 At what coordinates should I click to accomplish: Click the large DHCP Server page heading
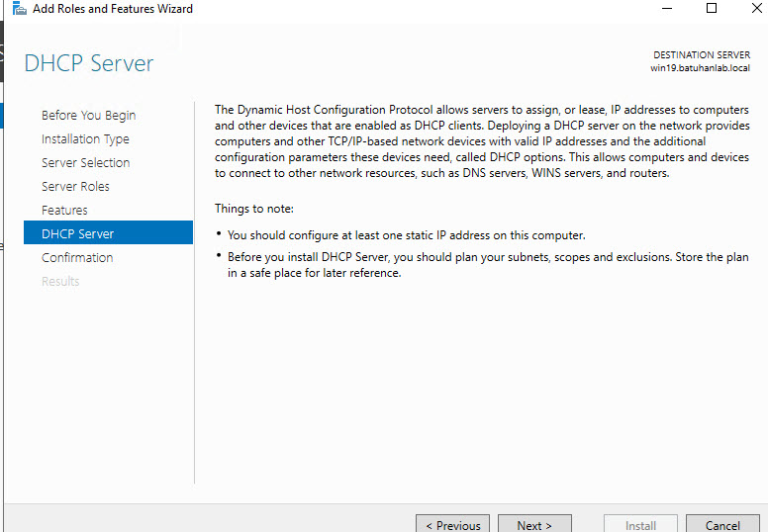click(89, 63)
